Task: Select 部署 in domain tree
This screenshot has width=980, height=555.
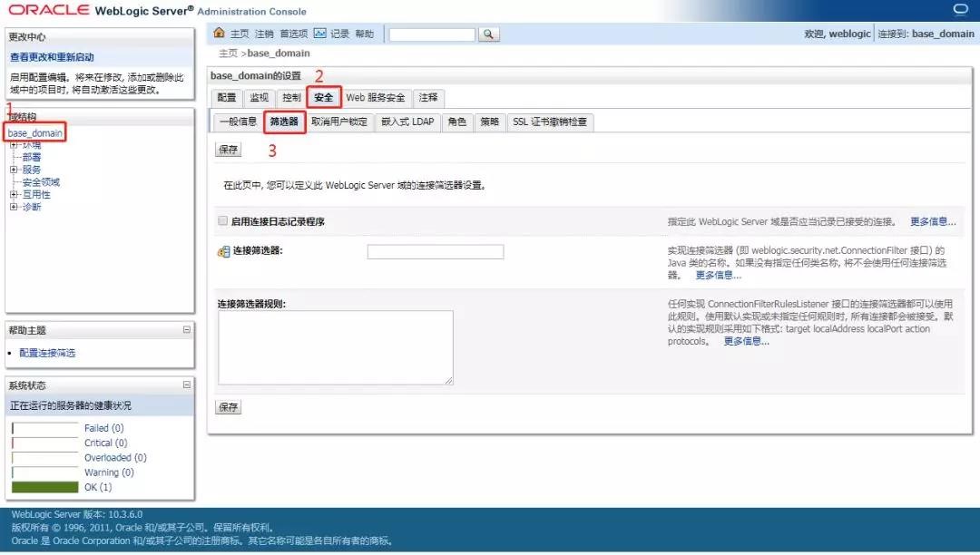Action: (32, 157)
